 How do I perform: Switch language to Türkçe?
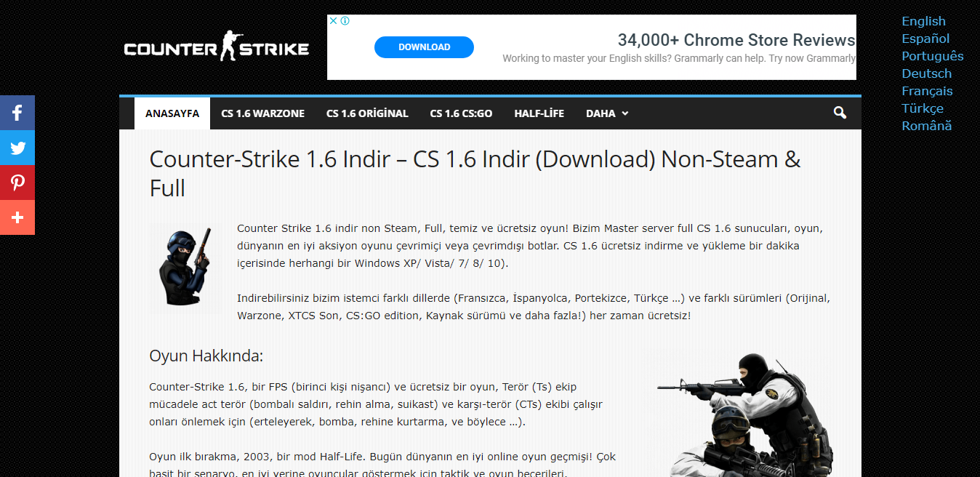[x=923, y=108]
